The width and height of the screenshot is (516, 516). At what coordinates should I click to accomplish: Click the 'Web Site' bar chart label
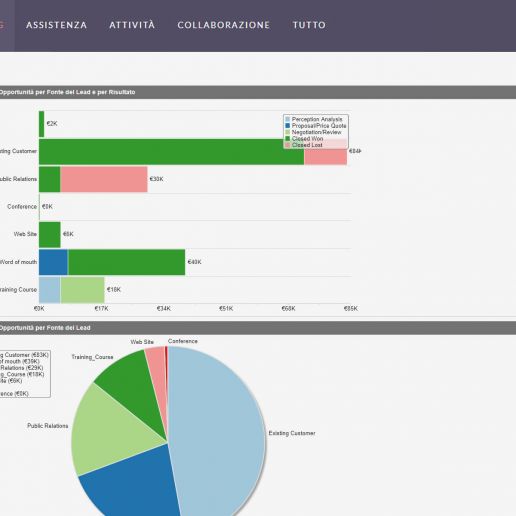25,234
